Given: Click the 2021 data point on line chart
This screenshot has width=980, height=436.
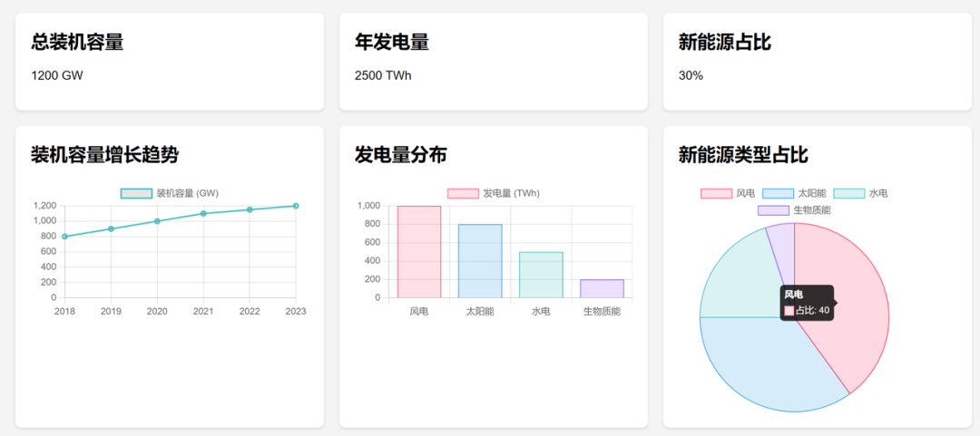Looking at the screenshot, I should click(203, 214).
